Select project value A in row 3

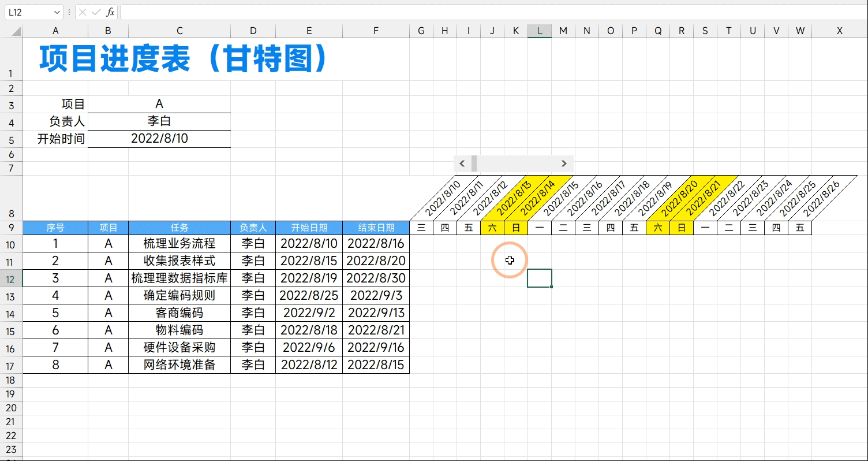(159, 104)
